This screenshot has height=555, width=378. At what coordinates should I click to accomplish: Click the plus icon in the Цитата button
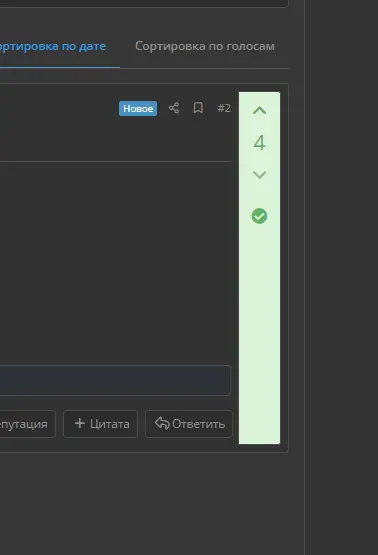[x=80, y=423]
